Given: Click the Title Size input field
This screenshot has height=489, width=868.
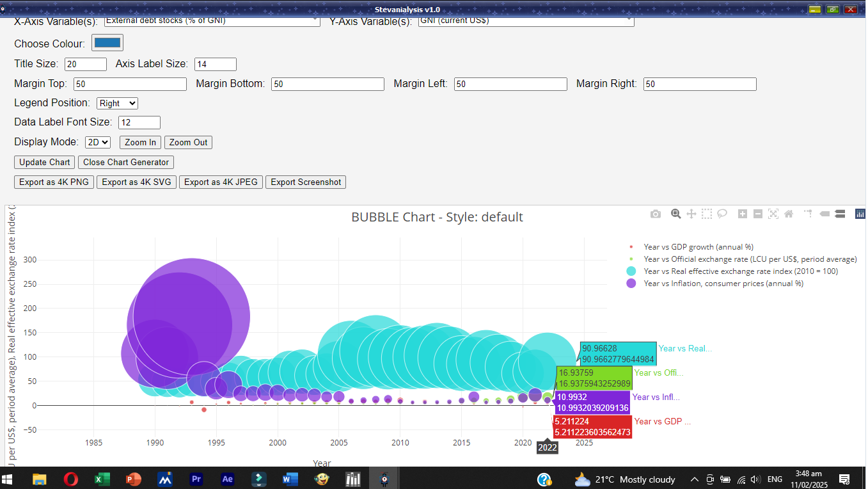Looking at the screenshot, I should point(86,64).
